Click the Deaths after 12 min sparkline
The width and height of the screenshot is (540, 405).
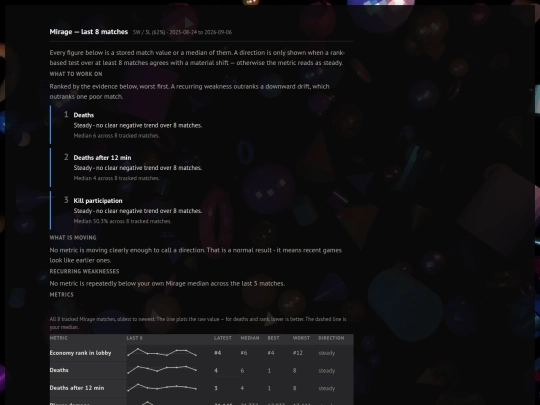point(162,387)
